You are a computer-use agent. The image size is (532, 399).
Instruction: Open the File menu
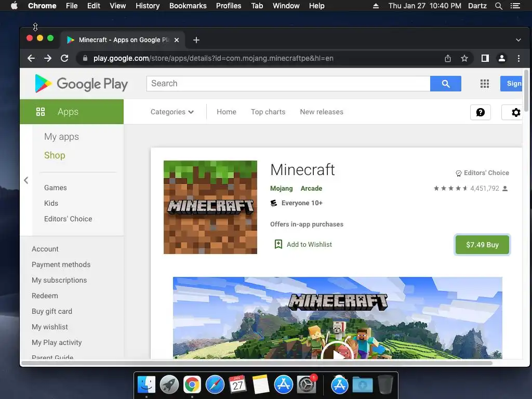pyautogui.click(x=72, y=6)
